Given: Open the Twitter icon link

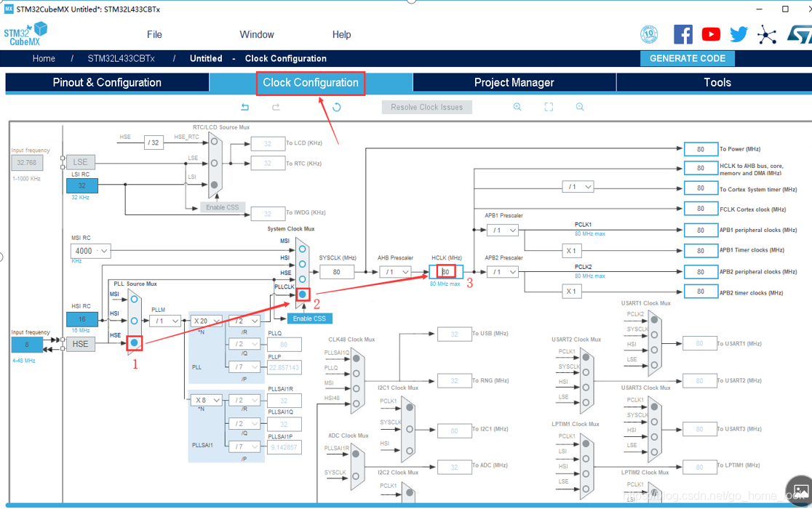Looking at the screenshot, I should tap(739, 35).
